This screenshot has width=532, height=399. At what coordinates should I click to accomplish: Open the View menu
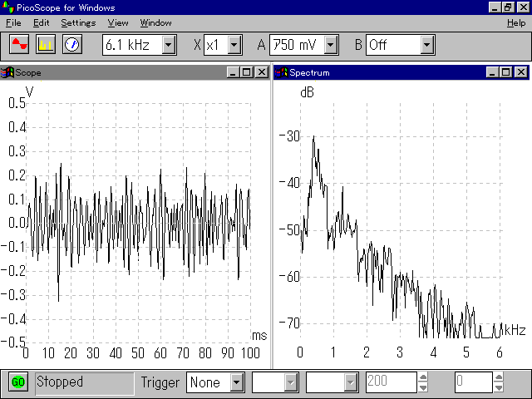point(118,22)
